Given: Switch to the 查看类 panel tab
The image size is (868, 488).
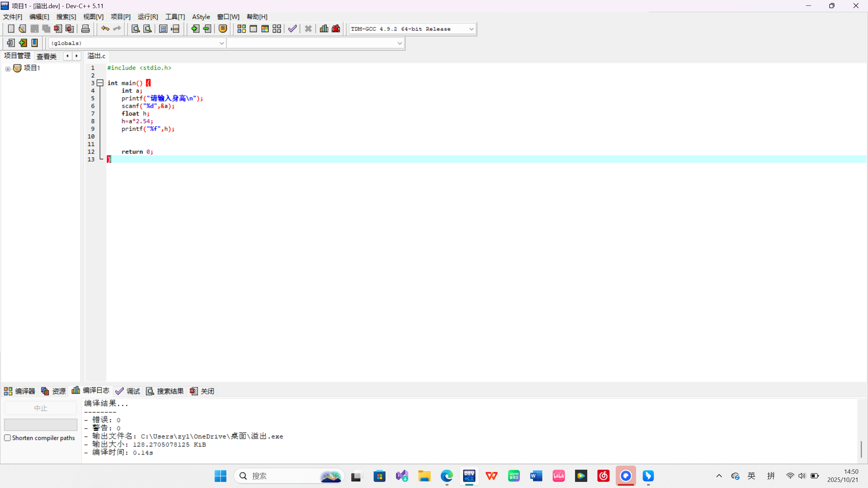Looking at the screenshot, I should [x=46, y=56].
